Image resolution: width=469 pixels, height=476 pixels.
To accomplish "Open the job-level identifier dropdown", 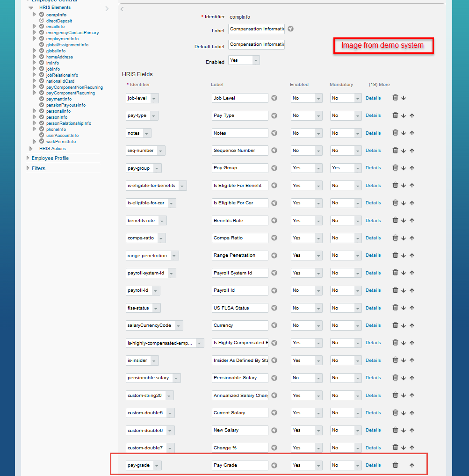I will 142,98.
